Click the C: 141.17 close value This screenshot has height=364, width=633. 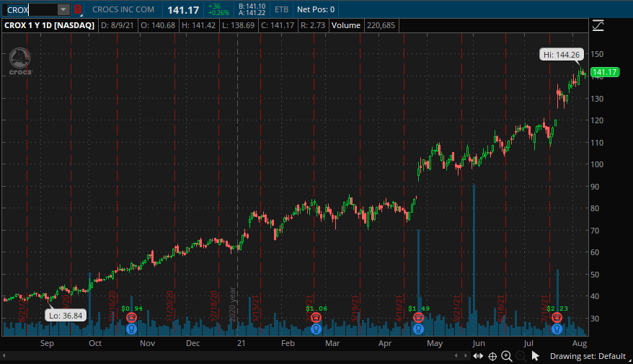tap(278, 25)
